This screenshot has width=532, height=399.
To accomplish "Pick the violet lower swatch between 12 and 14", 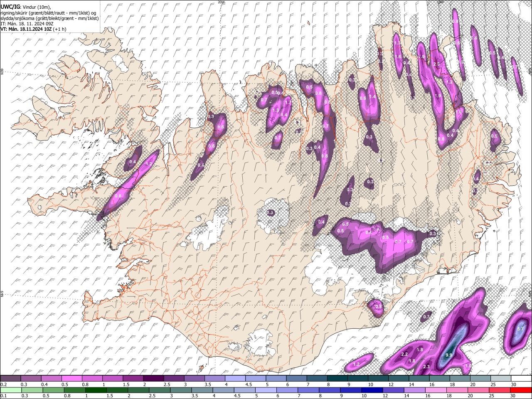I will coord(393,389).
